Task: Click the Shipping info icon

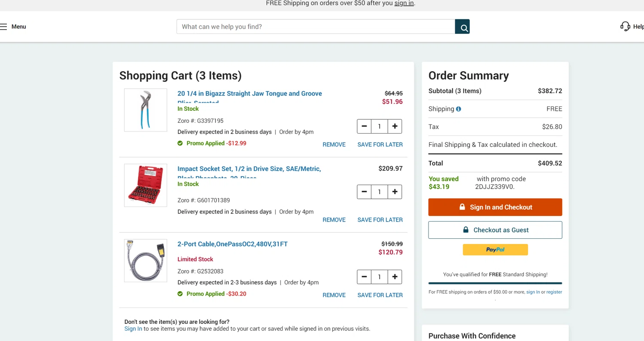Action: pyautogui.click(x=459, y=109)
